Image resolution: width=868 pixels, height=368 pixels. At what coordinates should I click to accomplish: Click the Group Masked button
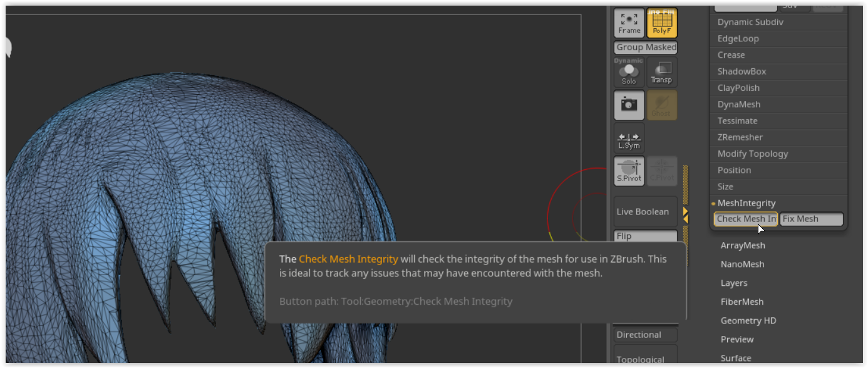click(x=646, y=47)
